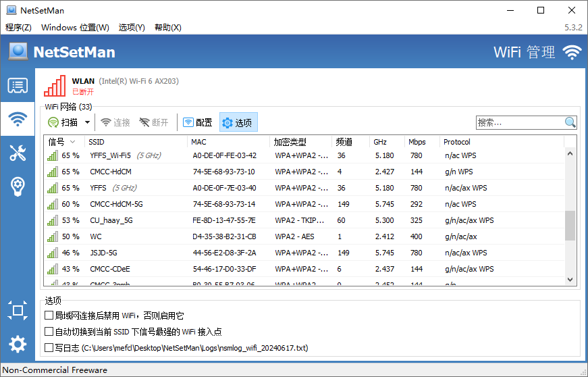
Task: Open the 配置 profiles button
Action: coord(198,122)
